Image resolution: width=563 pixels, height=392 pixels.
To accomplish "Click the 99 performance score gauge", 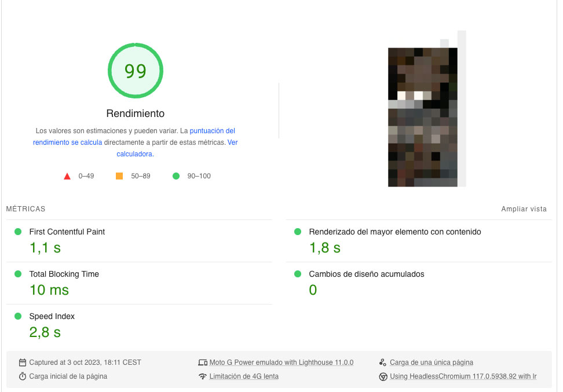I will 136,71.
